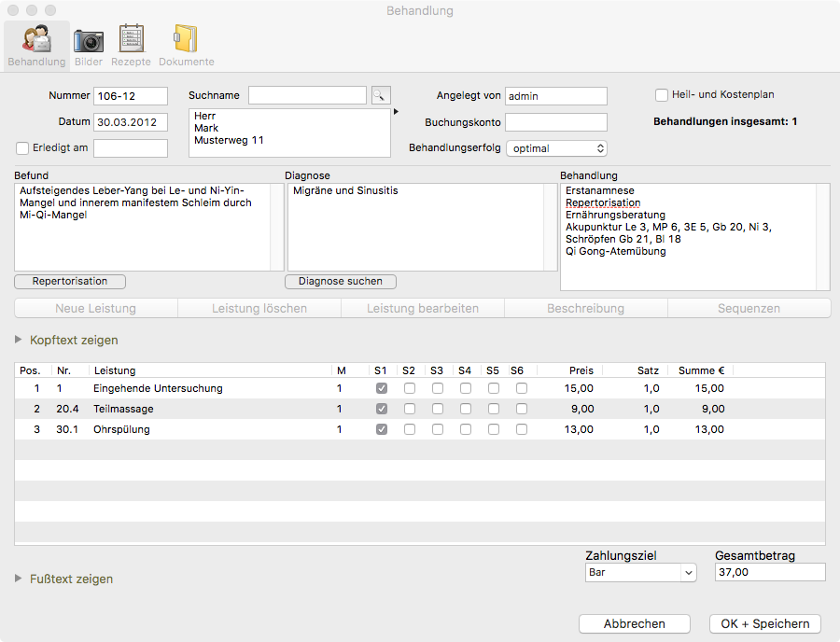840x642 pixels.
Task: Expand Kopftext zeigen disclosure triangle
Action: pos(20,340)
